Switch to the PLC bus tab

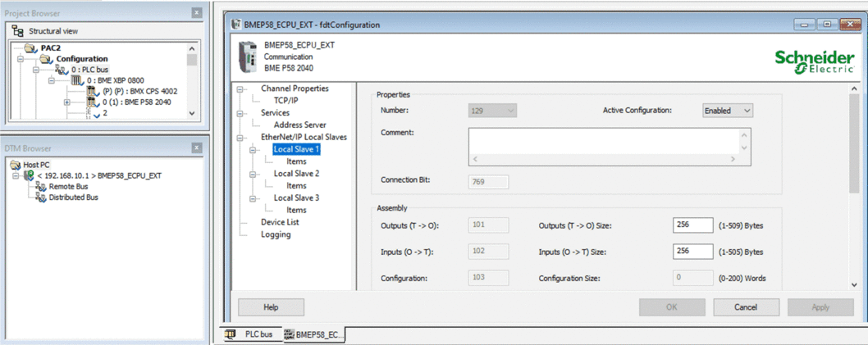pos(252,334)
